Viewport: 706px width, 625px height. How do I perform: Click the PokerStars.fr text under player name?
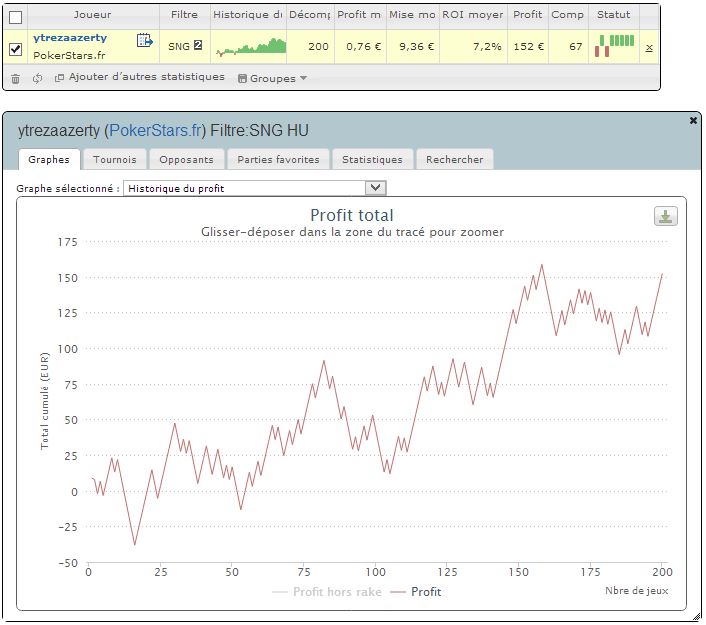69,55
